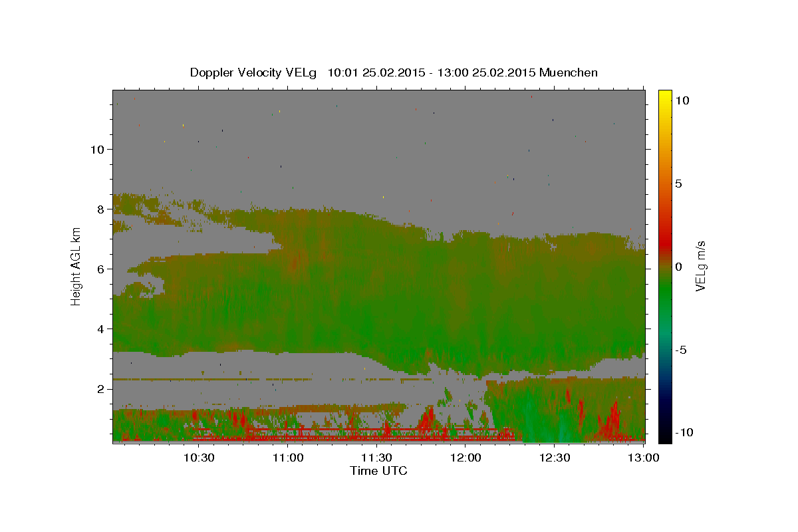Click the colorbar value 0 label
The image size is (798, 532).
tap(678, 267)
